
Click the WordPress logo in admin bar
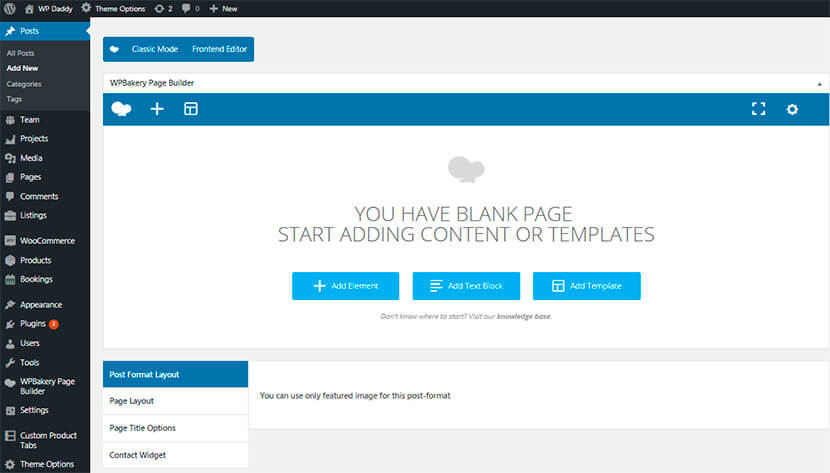coord(10,8)
